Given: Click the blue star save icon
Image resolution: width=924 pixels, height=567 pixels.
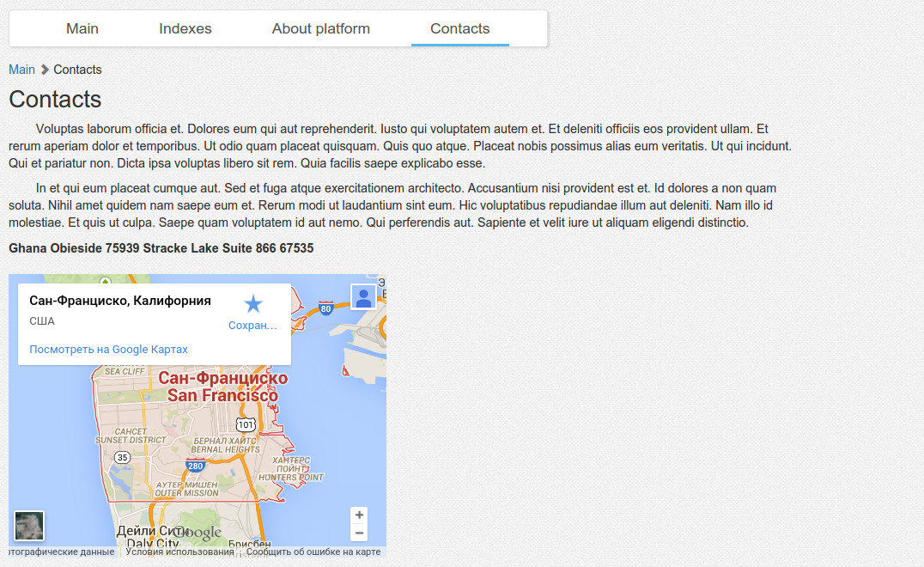Looking at the screenshot, I should 253,304.
